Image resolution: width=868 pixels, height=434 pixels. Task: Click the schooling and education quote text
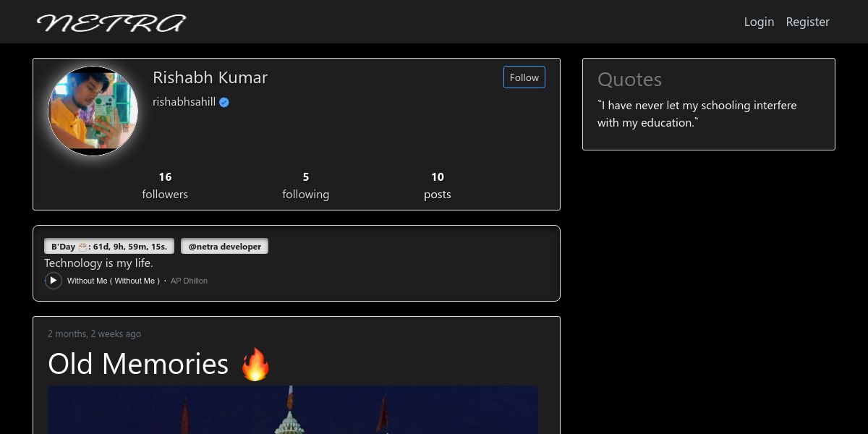tap(697, 114)
